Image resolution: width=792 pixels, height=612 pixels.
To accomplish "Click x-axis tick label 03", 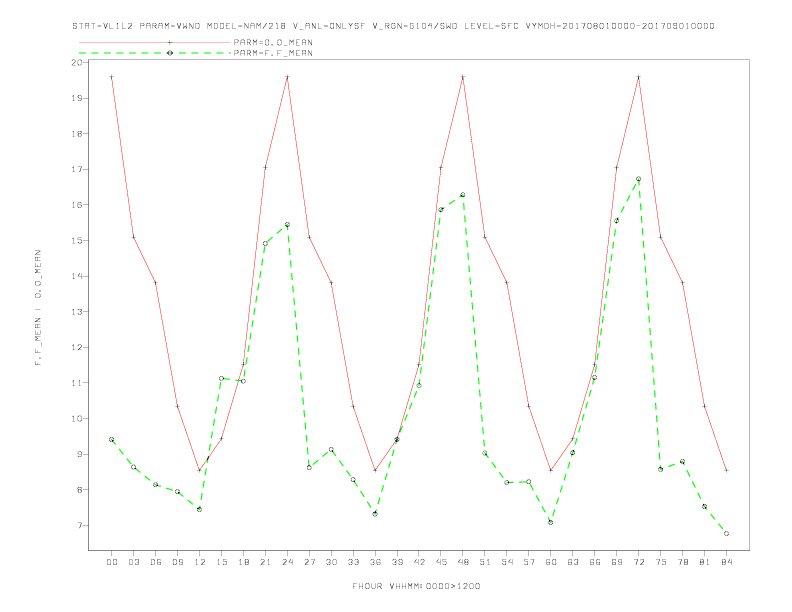I will point(133,562).
